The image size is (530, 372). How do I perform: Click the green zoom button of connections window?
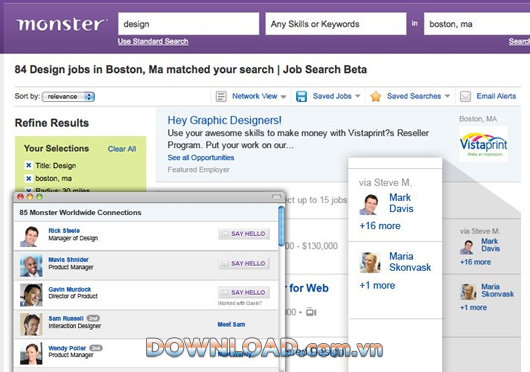coord(39,197)
